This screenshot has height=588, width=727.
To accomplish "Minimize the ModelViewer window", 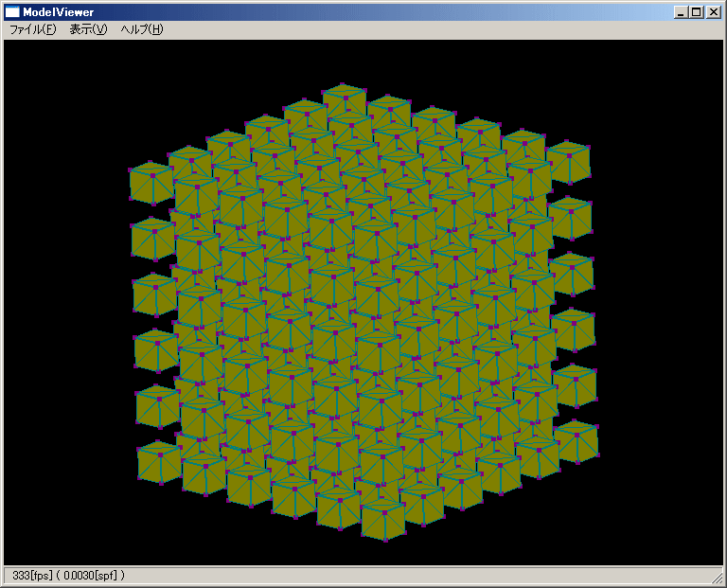I will [681, 12].
